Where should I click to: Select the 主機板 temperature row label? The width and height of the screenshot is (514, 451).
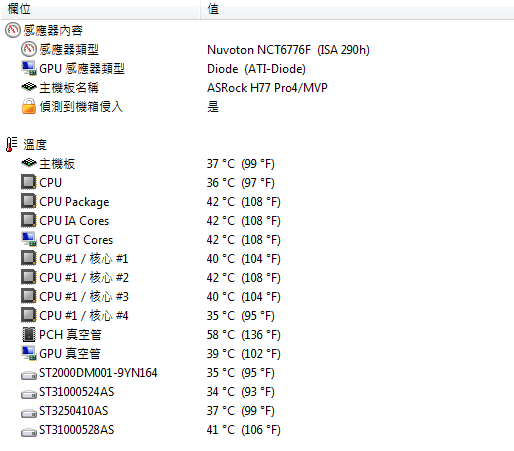(x=57, y=163)
